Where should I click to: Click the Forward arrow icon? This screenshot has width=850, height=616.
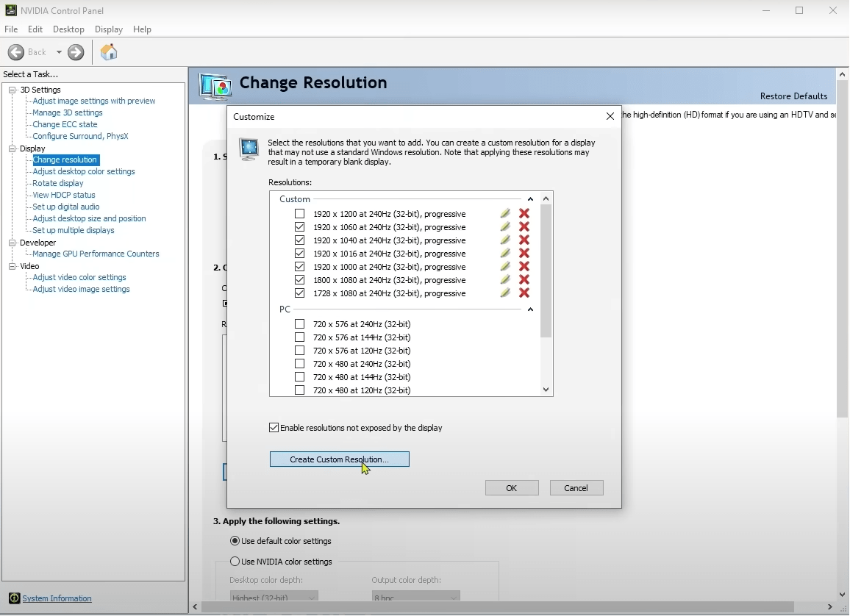[x=76, y=52]
